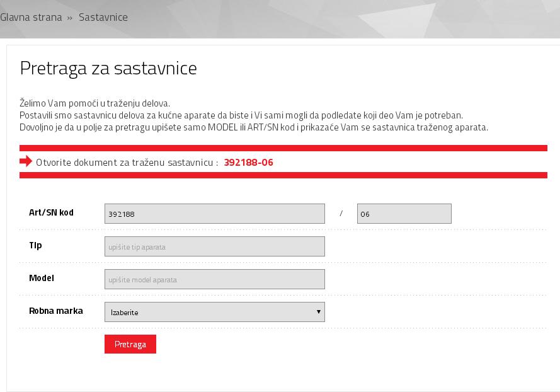Click the Art/SN kod field containing 392188

pos(214,214)
